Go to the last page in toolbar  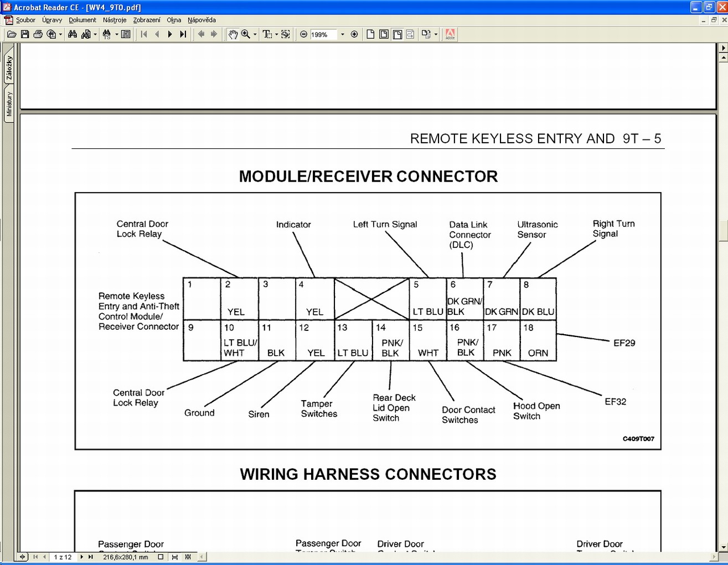pyautogui.click(x=183, y=34)
